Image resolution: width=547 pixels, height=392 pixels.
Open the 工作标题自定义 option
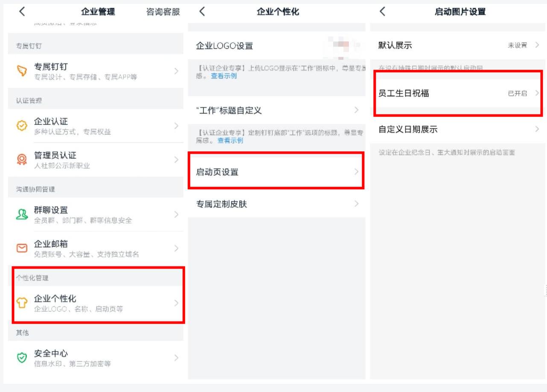[276, 110]
